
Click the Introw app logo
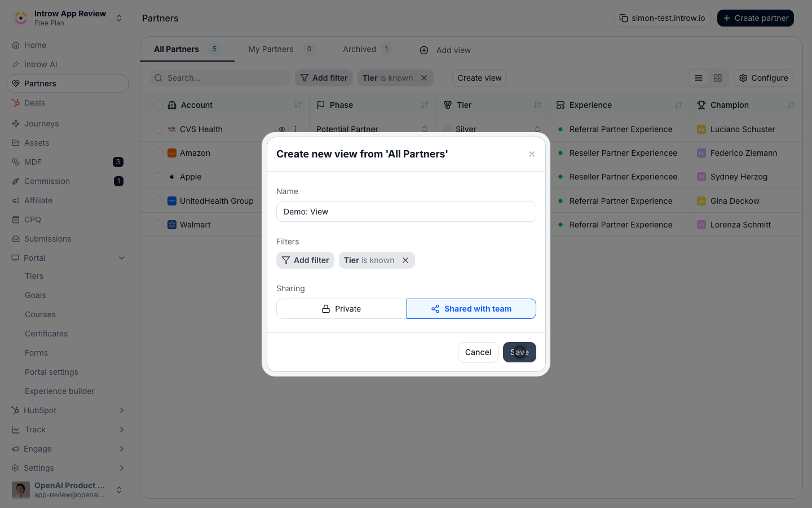[x=21, y=18]
